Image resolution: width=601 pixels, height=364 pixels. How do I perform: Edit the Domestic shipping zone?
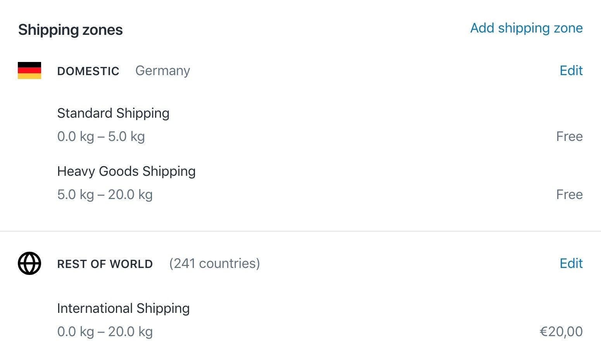point(571,70)
